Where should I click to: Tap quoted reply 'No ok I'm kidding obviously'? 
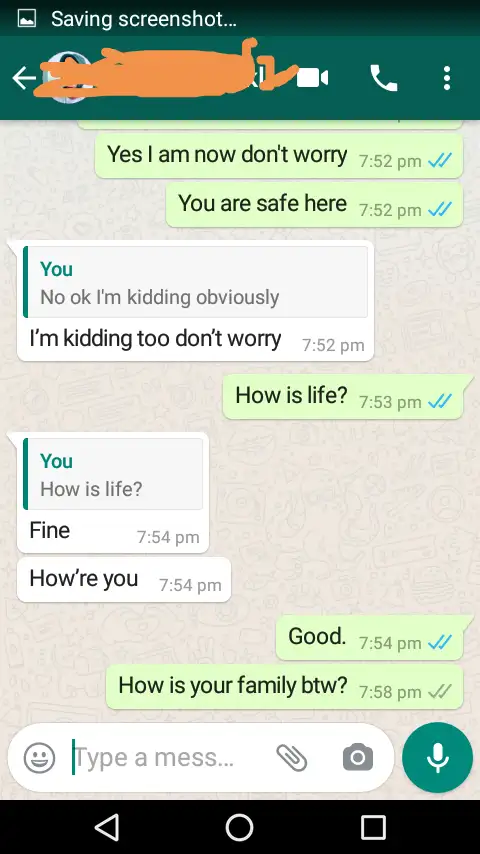point(196,282)
